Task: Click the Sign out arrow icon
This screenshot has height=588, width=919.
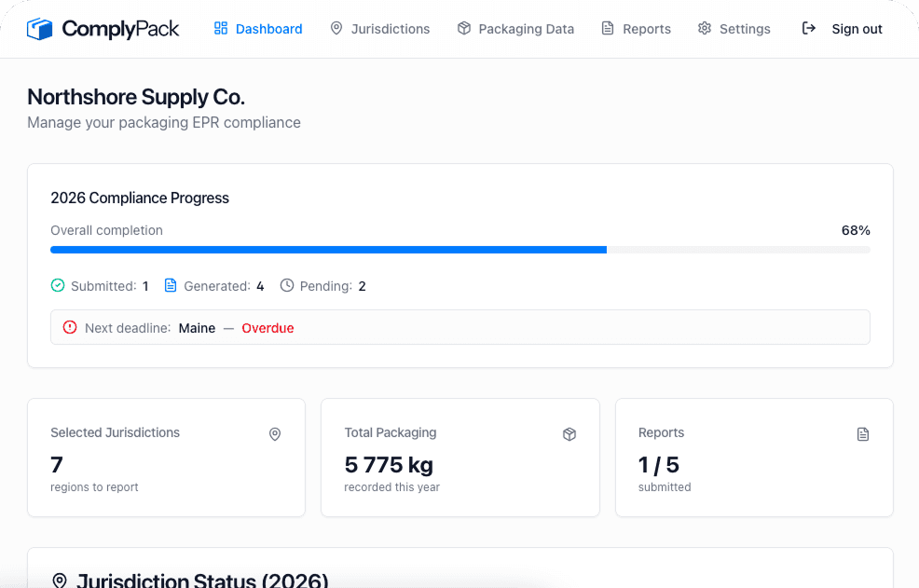Action: point(809,29)
